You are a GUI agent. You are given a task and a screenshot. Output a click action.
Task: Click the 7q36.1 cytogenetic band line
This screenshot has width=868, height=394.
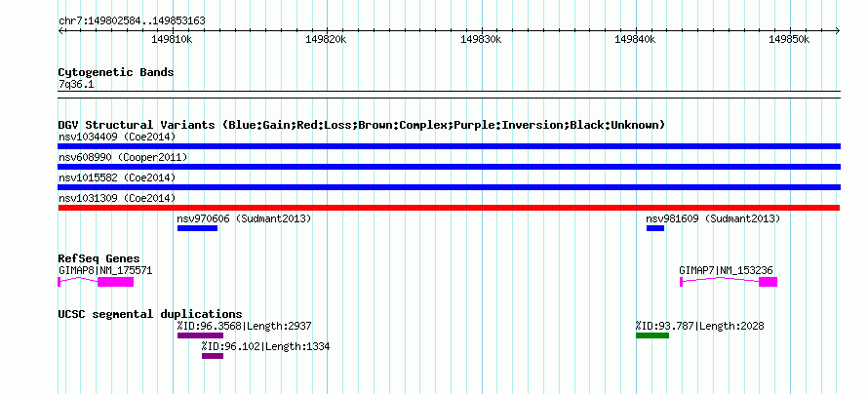click(449, 94)
